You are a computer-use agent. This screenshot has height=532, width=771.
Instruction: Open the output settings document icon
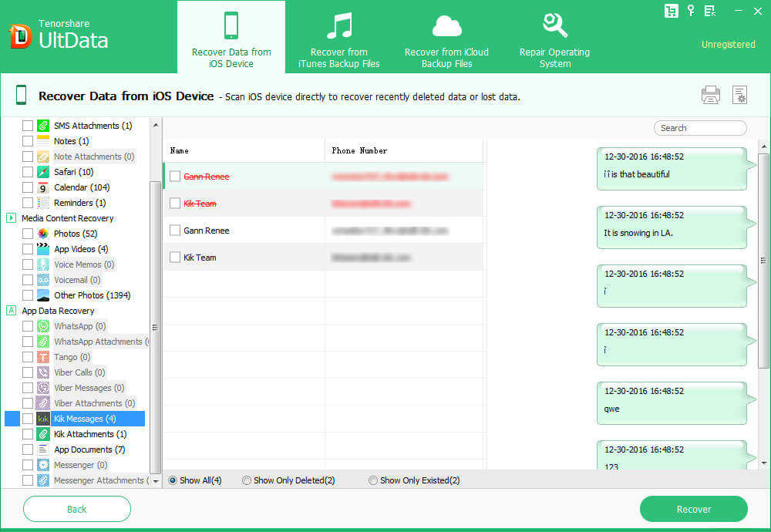pyautogui.click(x=739, y=95)
